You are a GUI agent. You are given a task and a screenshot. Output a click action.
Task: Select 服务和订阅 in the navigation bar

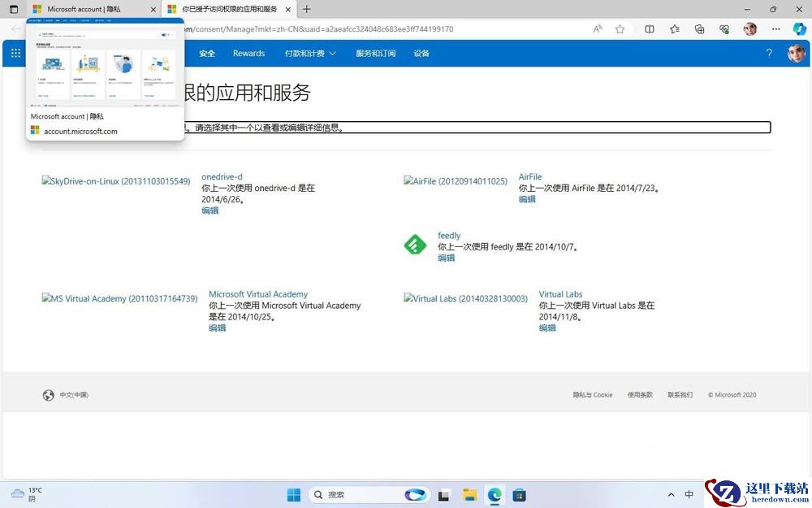(x=375, y=54)
